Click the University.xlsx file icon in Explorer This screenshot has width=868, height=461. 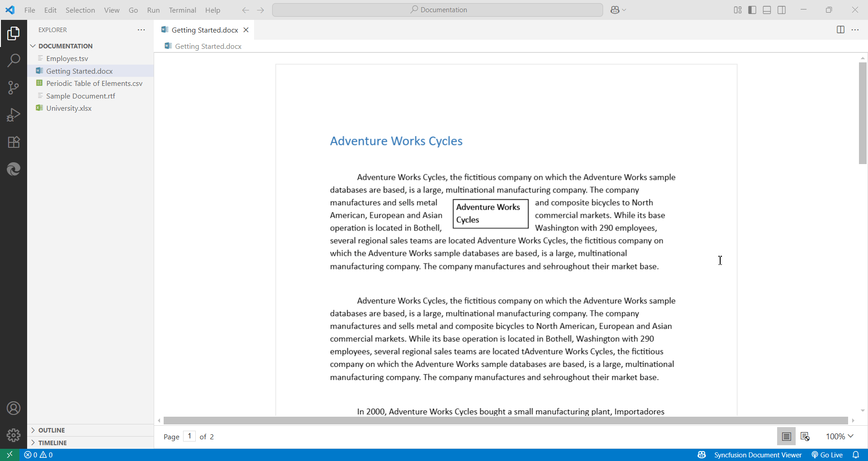(x=39, y=108)
